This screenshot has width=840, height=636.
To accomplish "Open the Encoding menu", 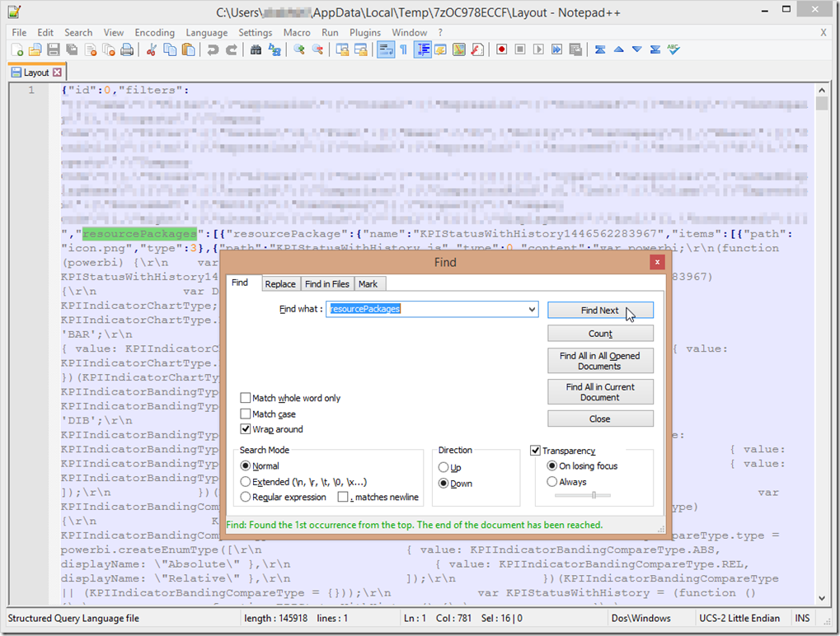I will tap(155, 33).
